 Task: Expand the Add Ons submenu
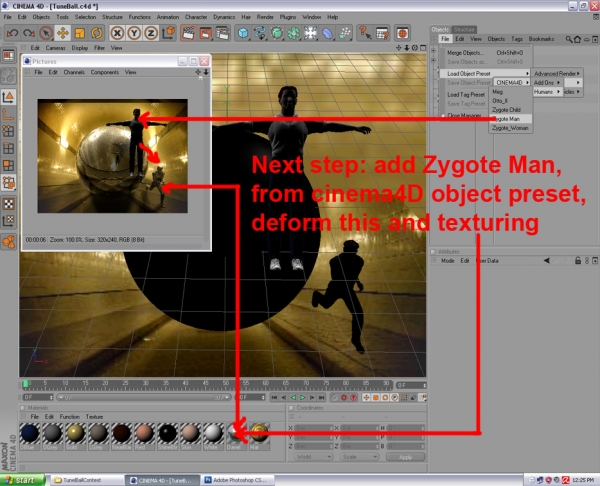(x=546, y=83)
